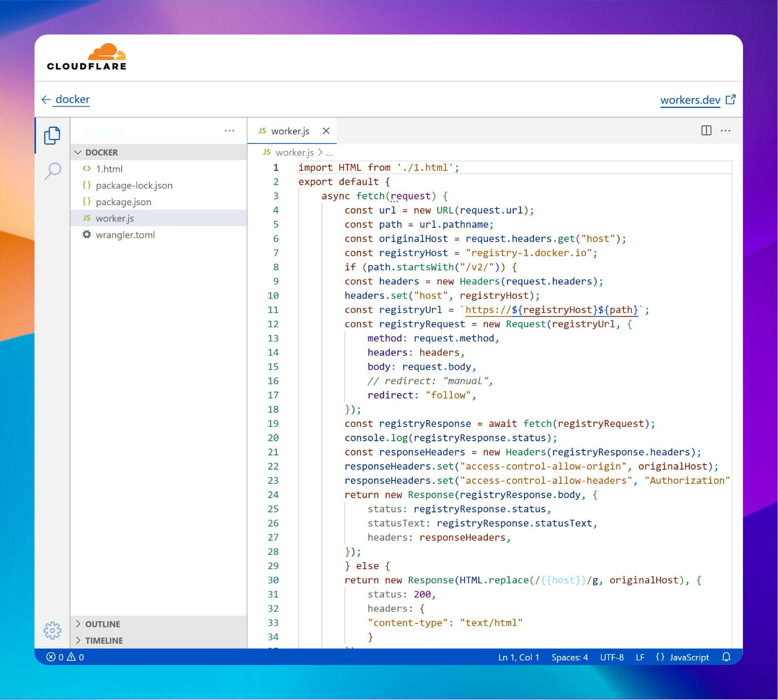The width and height of the screenshot is (778, 700).
Task: Click the errors and warnings status indicator
Action: point(65,657)
